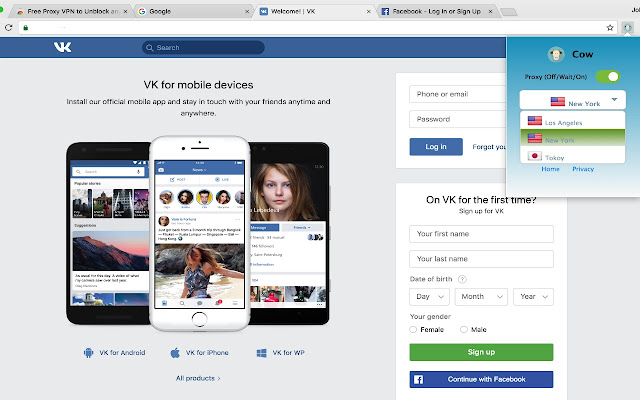
Task: Click the US flag beside Los Angeles
Action: 535,121
